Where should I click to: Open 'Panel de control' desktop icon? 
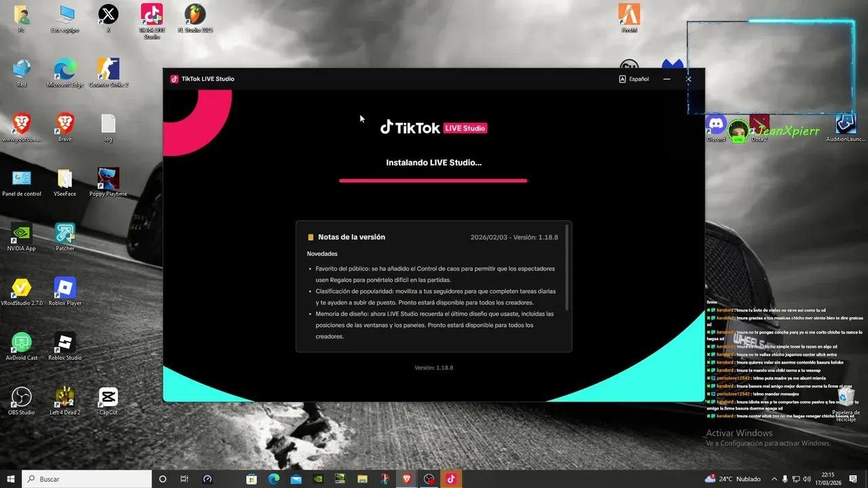[22, 183]
